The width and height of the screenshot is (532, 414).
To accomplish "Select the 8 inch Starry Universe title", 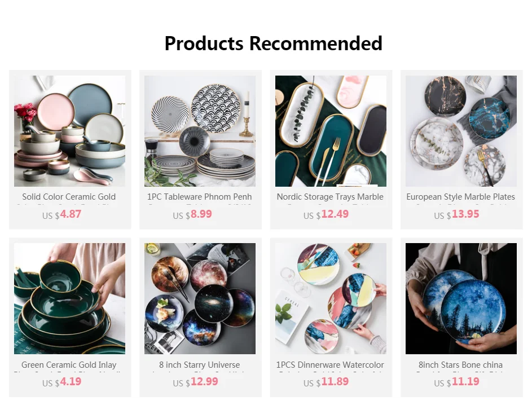I will click(x=200, y=365).
